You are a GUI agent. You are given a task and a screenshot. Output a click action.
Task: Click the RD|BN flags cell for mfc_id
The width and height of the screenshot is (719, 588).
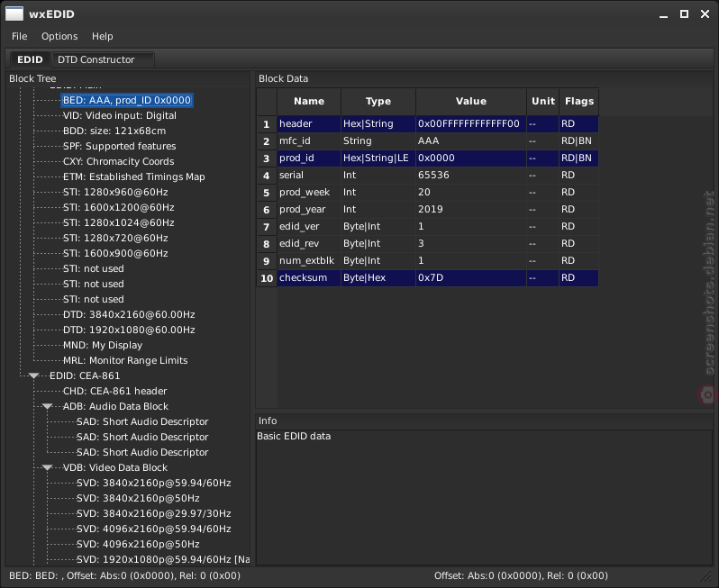[x=578, y=140]
